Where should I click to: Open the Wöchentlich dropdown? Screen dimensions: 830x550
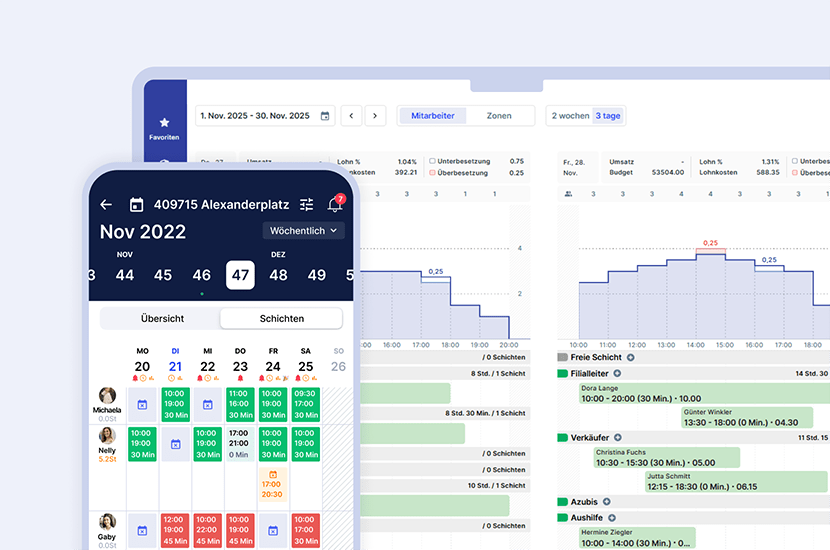pyautogui.click(x=304, y=231)
